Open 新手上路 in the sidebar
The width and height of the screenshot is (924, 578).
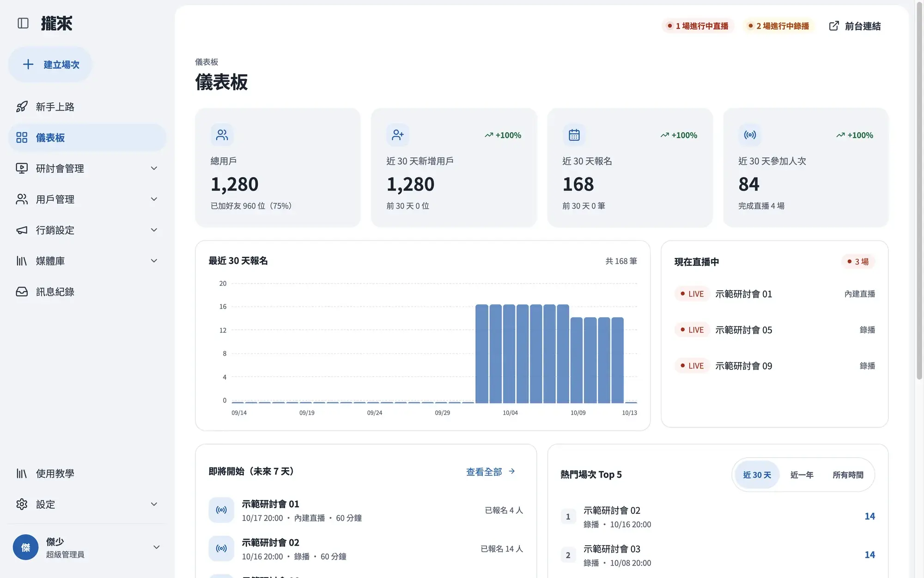coord(87,107)
